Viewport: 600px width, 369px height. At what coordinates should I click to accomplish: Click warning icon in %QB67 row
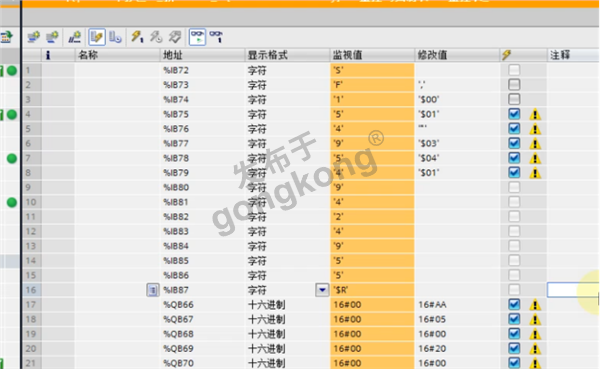click(535, 319)
